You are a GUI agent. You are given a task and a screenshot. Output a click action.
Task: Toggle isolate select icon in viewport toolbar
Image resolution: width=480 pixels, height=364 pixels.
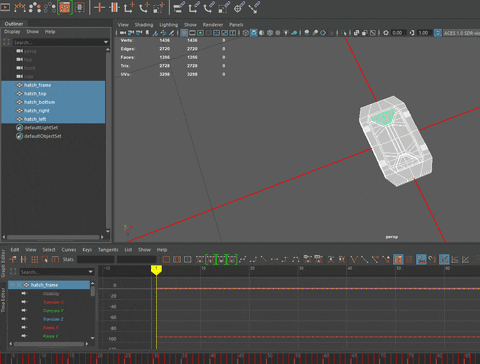[344, 33]
